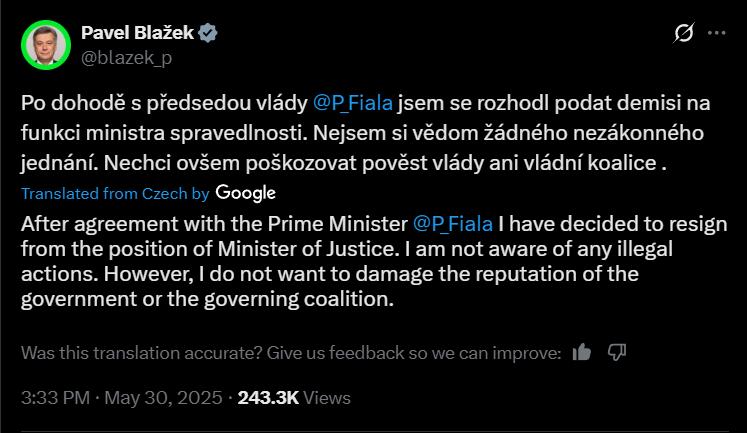Click the blue verified badge

tap(208, 33)
